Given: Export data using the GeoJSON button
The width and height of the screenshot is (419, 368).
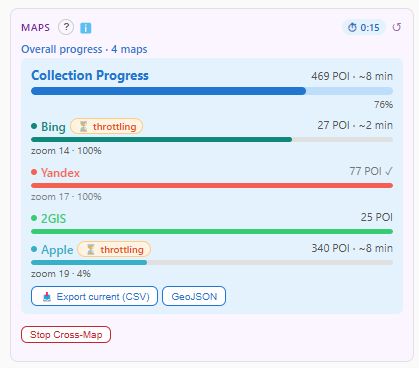Looking at the screenshot, I should (x=194, y=296).
